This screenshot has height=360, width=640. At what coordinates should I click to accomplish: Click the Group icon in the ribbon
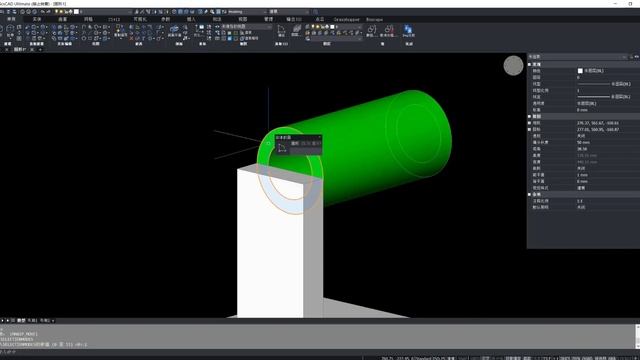[x=371, y=31]
